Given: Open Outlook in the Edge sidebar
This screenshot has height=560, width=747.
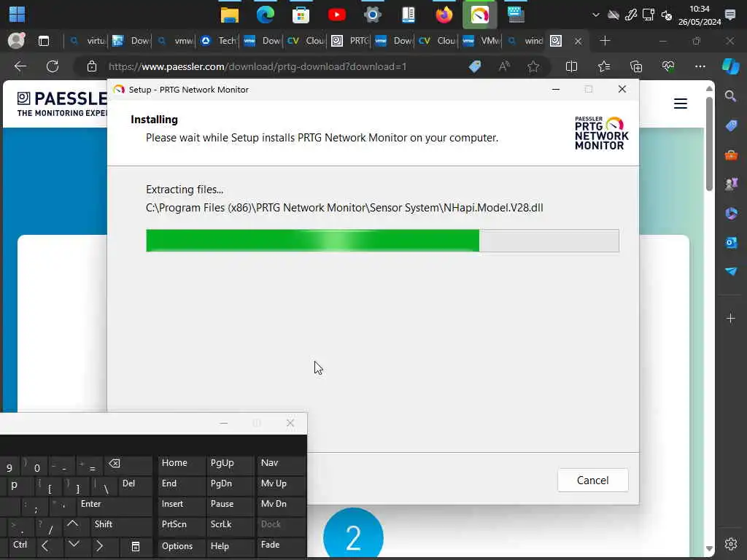Looking at the screenshot, I should (731, 242).
